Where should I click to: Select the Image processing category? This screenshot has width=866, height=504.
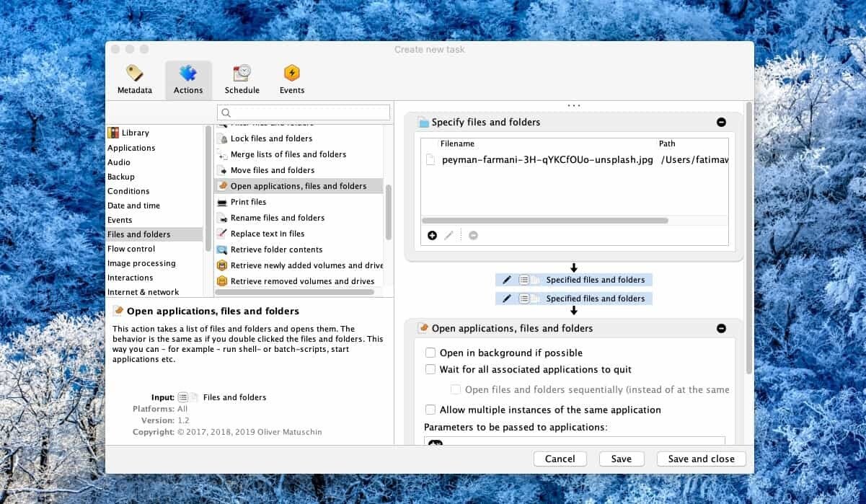[141, 263]
